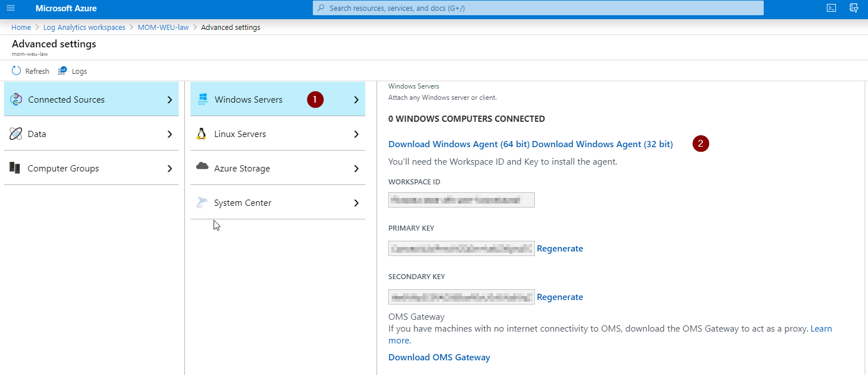
Task: Click the 'Advanced settings' breadcrumb text
Action: pyautogui.click(x=231, y=27)
